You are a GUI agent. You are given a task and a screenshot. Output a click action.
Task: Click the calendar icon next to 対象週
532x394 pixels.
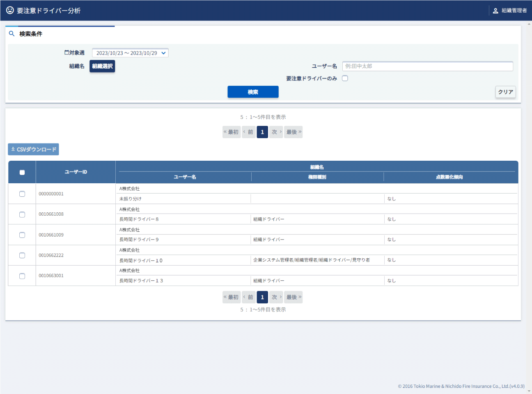(66, 52)
